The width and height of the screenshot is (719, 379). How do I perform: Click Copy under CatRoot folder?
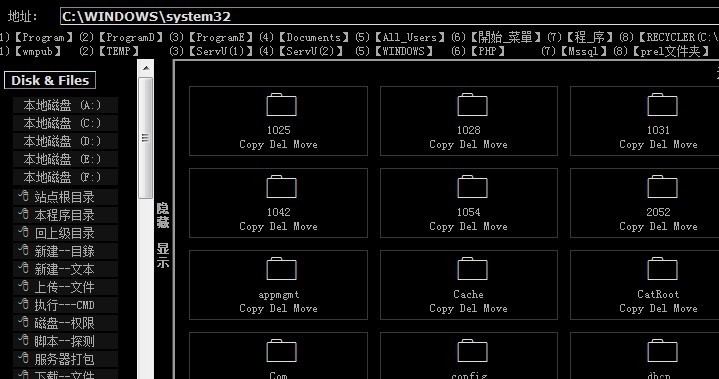(x=632, y=309)
